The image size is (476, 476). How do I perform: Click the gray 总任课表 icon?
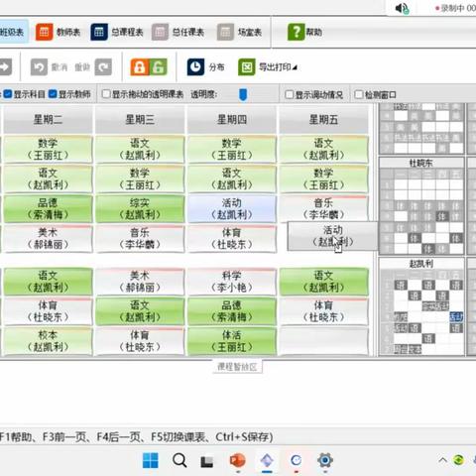160,32
